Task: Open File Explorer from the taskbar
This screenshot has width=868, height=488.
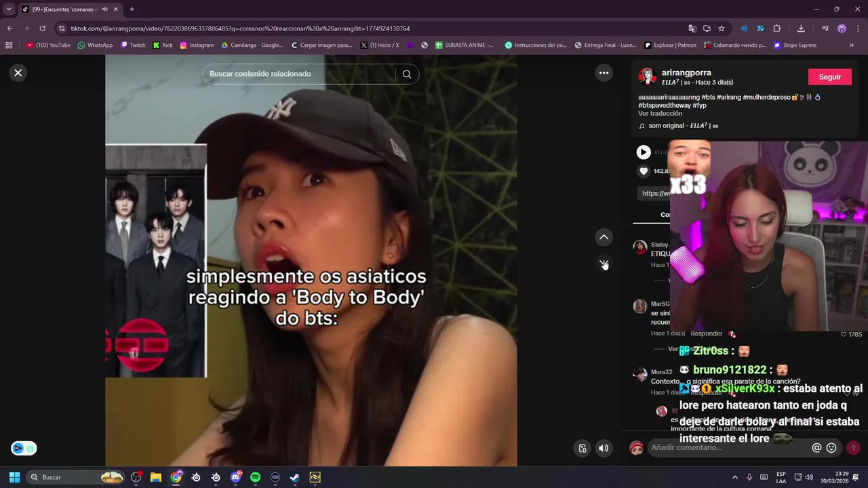Action: click(x=156, y=477)
